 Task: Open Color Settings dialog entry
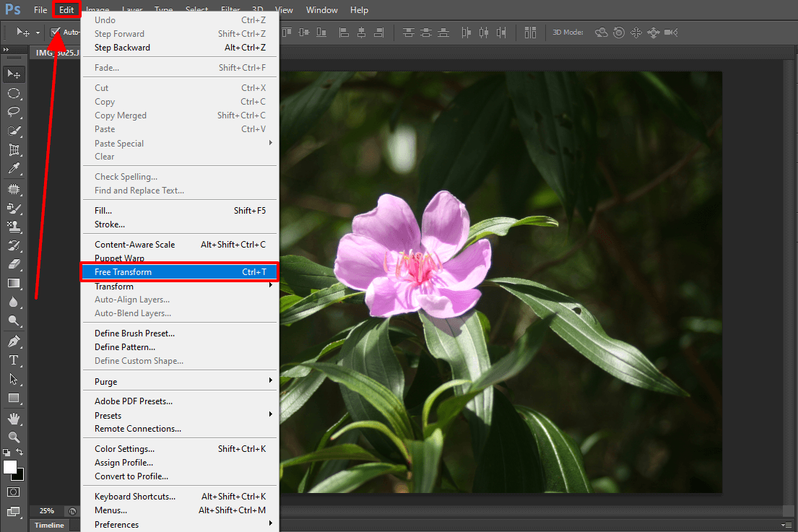124,449
